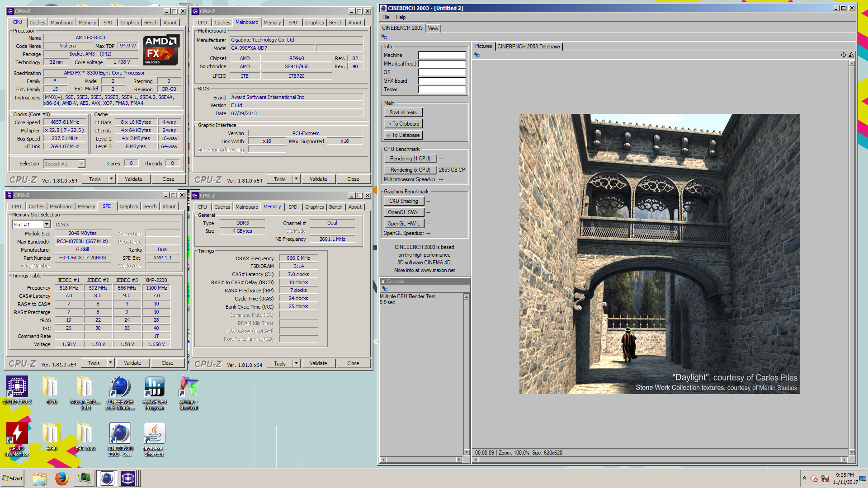Click pin icon under CINEBENCH 2003 tab
868x488 pixels.
(x=385, y=37)
